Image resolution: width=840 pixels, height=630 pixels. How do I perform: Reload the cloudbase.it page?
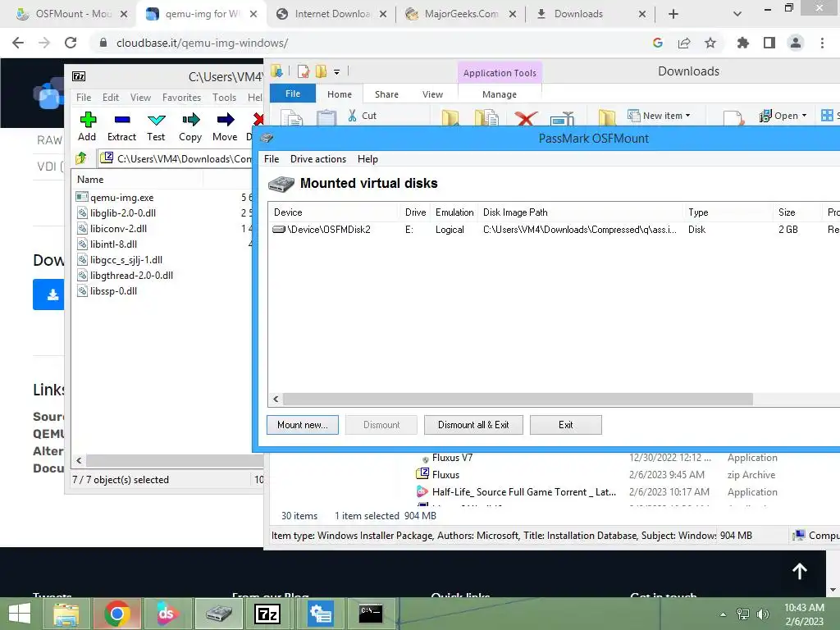pyautogui.click(x=71, y=43)
